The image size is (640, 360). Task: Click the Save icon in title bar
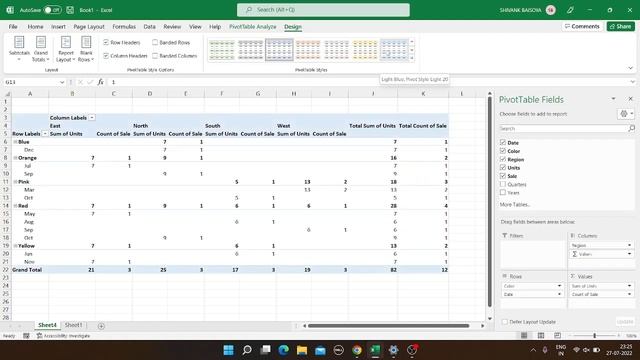pos(70,10)
